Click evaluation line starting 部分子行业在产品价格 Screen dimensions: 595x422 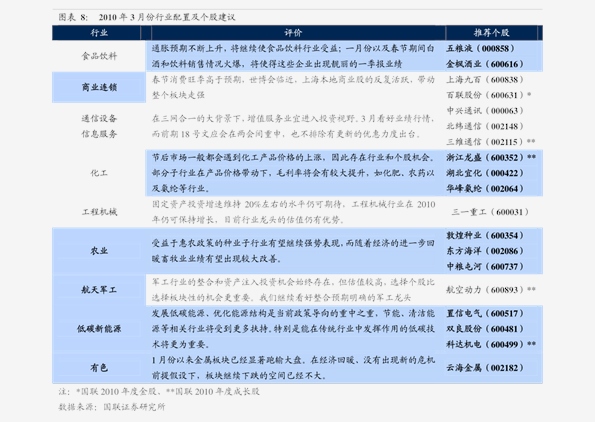[x=293, y=173]
